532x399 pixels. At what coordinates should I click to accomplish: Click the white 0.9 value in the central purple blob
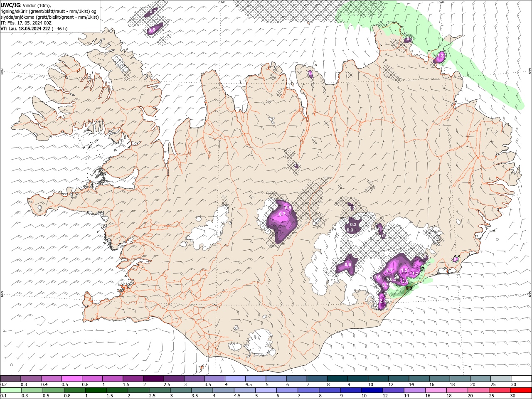coord(288,207)
